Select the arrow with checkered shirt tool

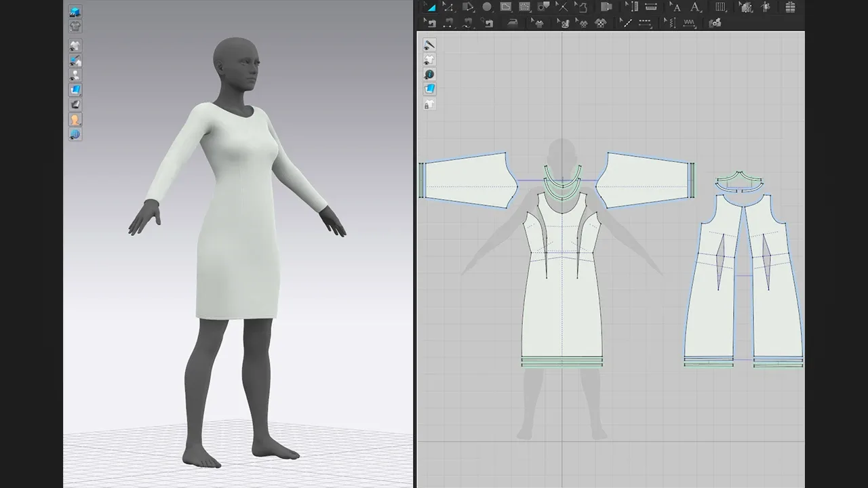tap(583, 22)
